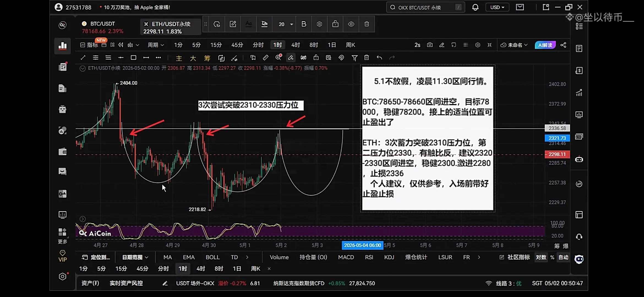Open the 未命名 layout dropdown

pos(514,45)
